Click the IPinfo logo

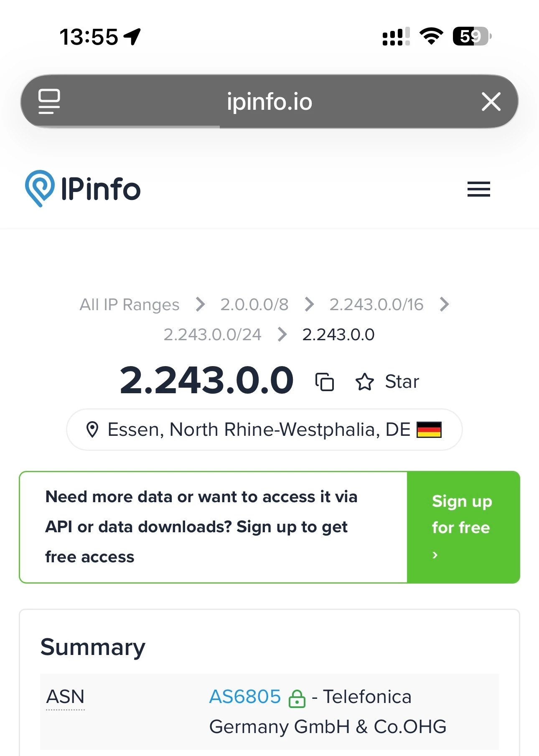83,189
